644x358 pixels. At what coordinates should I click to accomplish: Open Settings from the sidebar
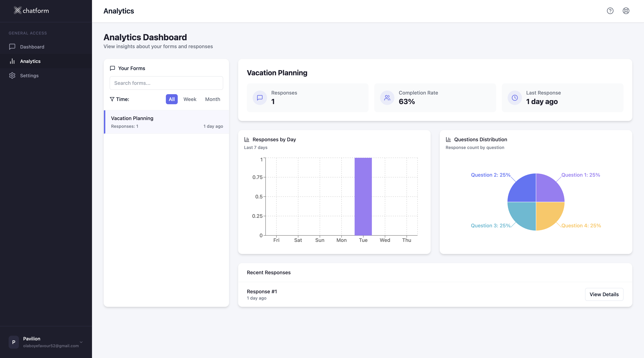(x=29, y=75)
